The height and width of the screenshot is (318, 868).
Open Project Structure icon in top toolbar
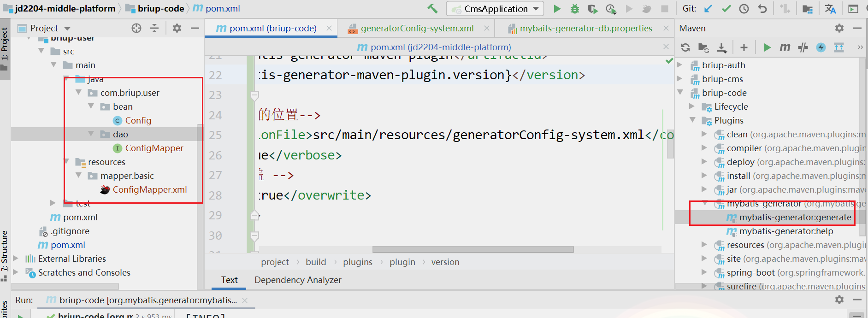pos(808,9)
